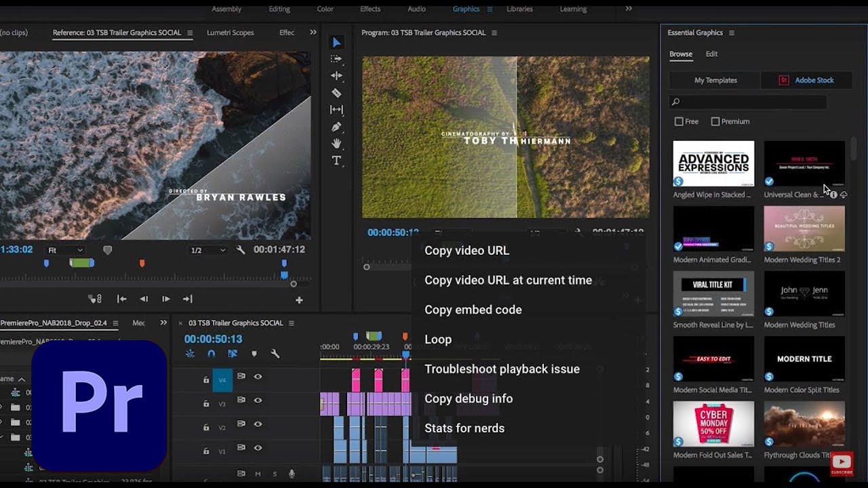
Task: Select the Razor tool
Action: click(x=337, y=94)
